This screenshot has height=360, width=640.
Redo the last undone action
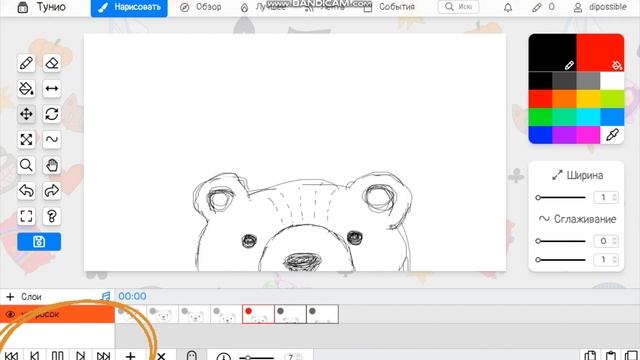(52, 191)
